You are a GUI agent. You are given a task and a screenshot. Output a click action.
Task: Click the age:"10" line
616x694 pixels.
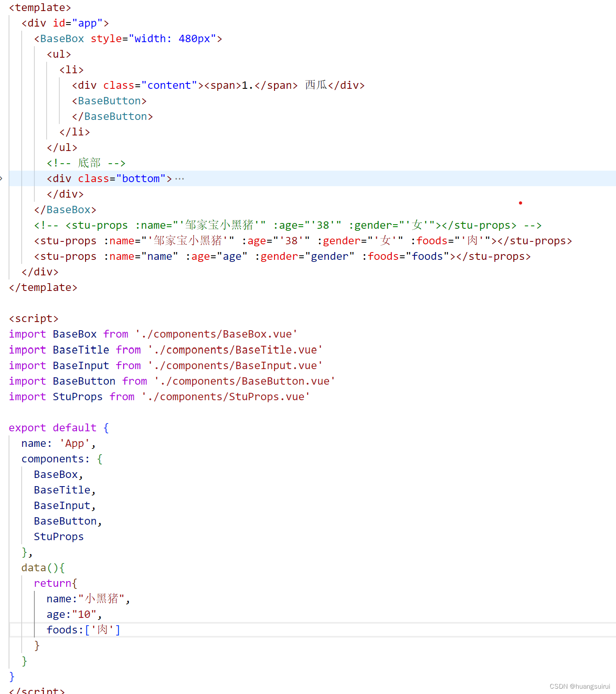pos(74,615)
